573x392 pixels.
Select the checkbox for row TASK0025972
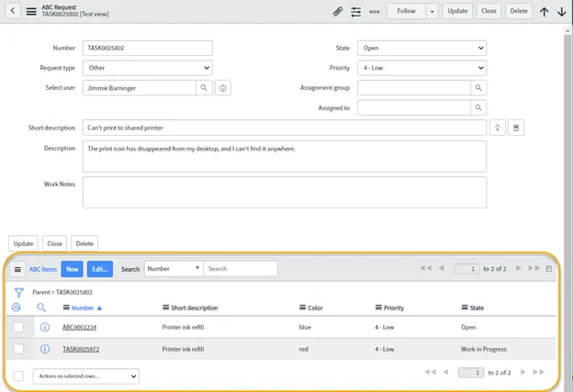pos(18,349)
